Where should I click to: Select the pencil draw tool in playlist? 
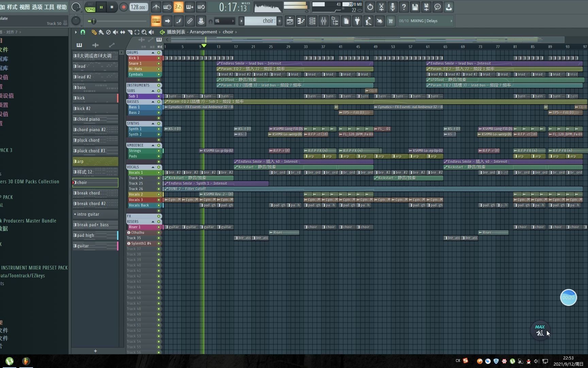(94, 32)
